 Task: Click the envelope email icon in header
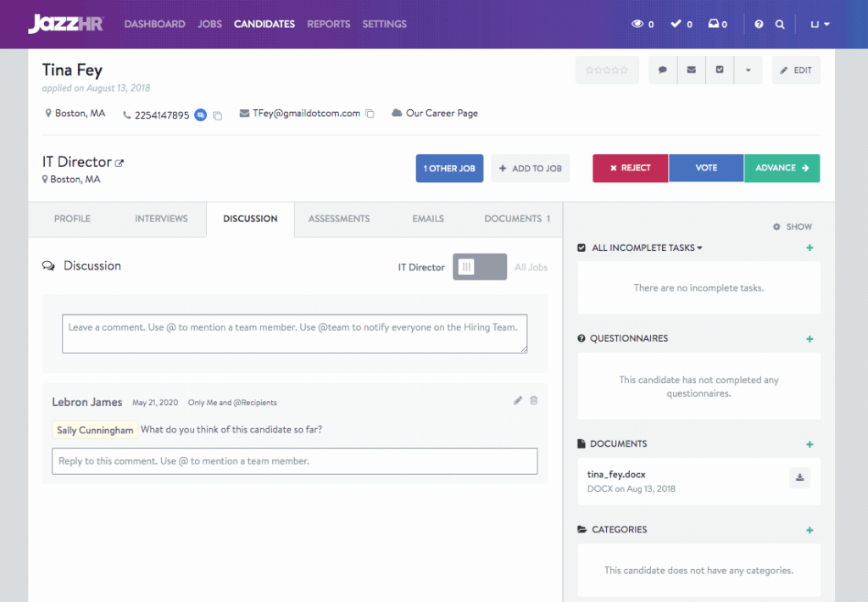coord(691,70)
